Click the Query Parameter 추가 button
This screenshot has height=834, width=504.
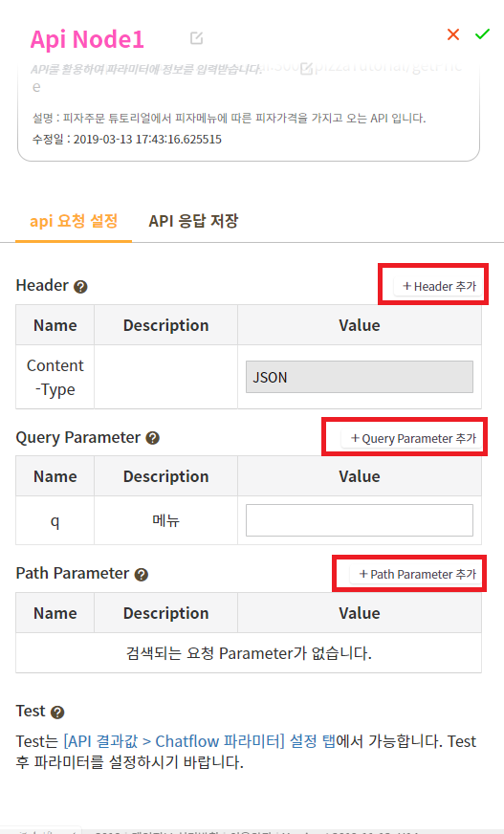(412, 438)
